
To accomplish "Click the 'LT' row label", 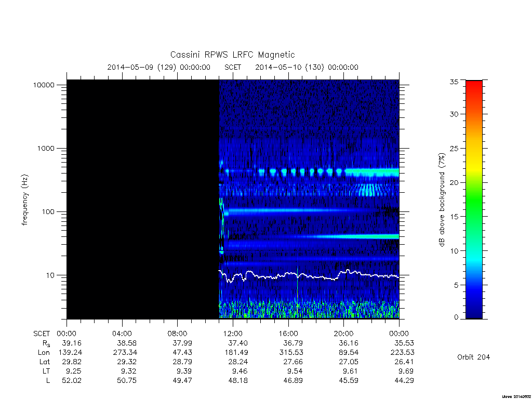I will (46, 371).
